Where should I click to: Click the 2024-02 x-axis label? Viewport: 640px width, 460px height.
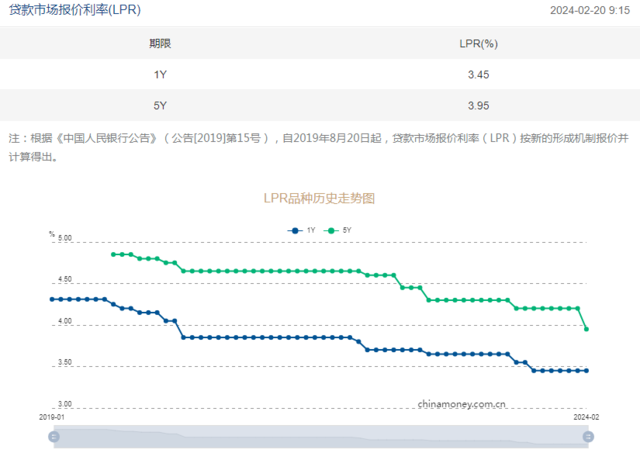[x=585, y=415]
